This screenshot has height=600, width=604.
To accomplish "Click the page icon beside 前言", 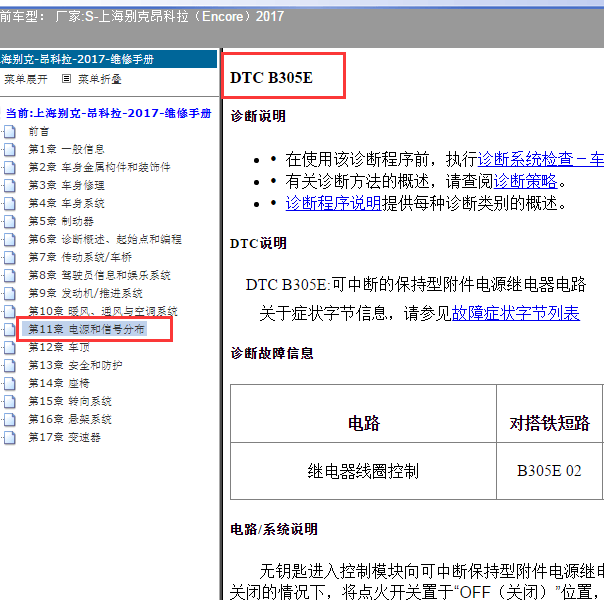I will click(10, 132).
